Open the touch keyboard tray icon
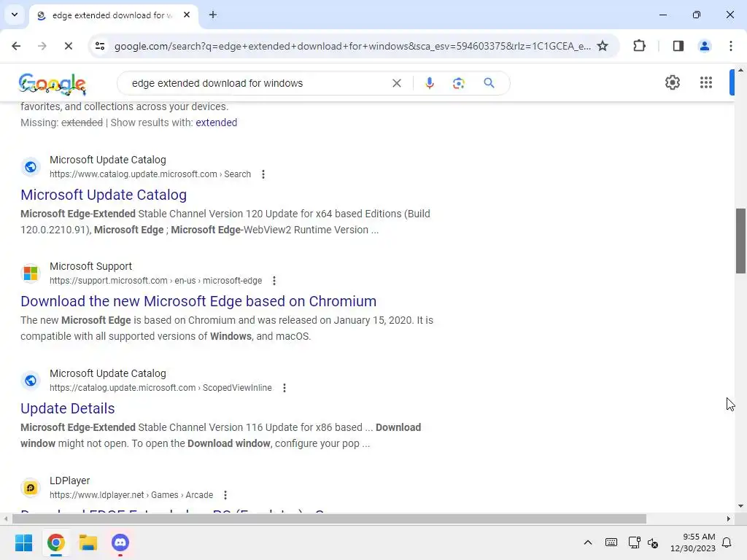747x560 pixels. 611,542
